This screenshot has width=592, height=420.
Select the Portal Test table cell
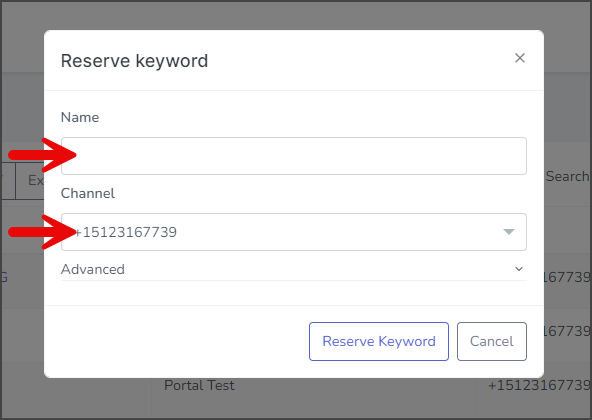point(199,385)
